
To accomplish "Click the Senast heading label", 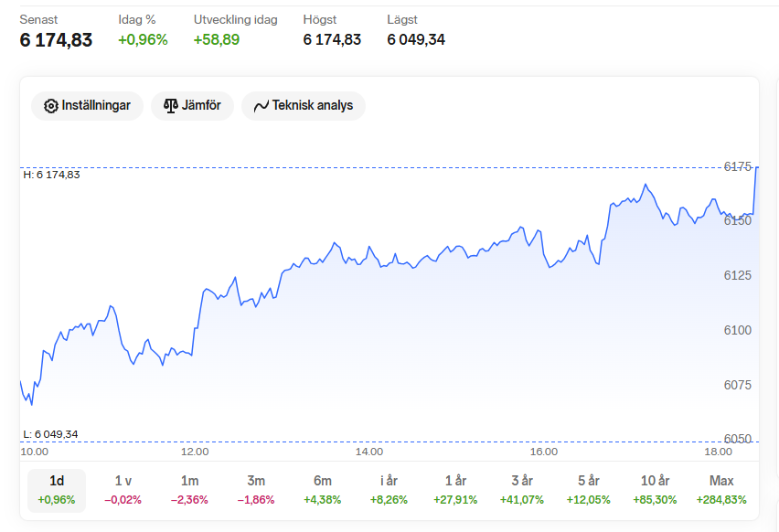I will click(x=38, y=20).
